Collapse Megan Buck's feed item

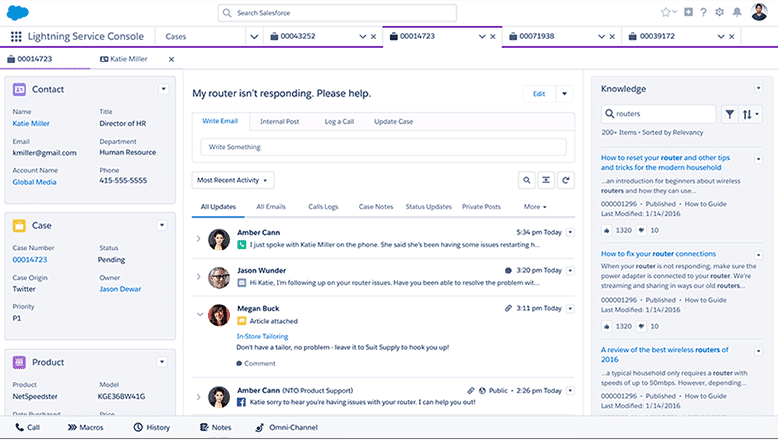coord(198,314)
